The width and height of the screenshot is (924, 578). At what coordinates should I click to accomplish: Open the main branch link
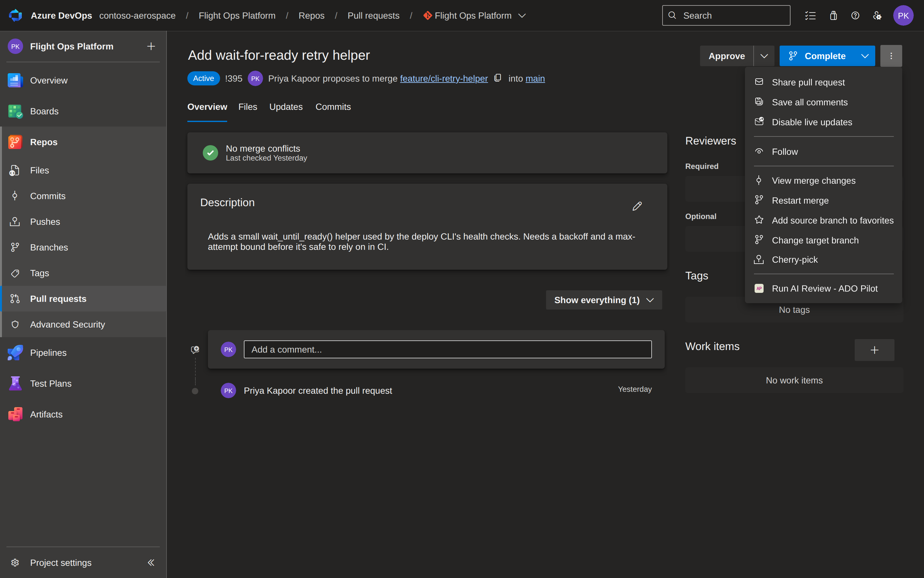[x=535, y=78]
